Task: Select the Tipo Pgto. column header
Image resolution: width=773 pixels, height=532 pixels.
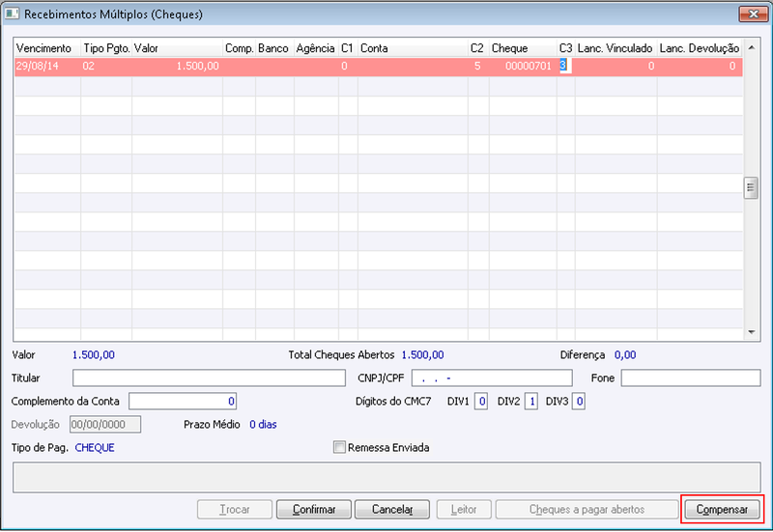Action: point(106,48)
